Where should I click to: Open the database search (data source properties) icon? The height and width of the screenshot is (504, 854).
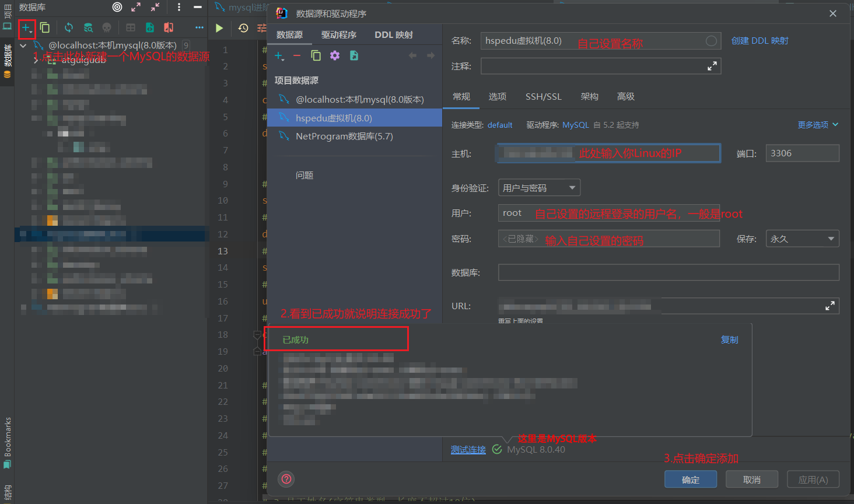click(88, 27)
